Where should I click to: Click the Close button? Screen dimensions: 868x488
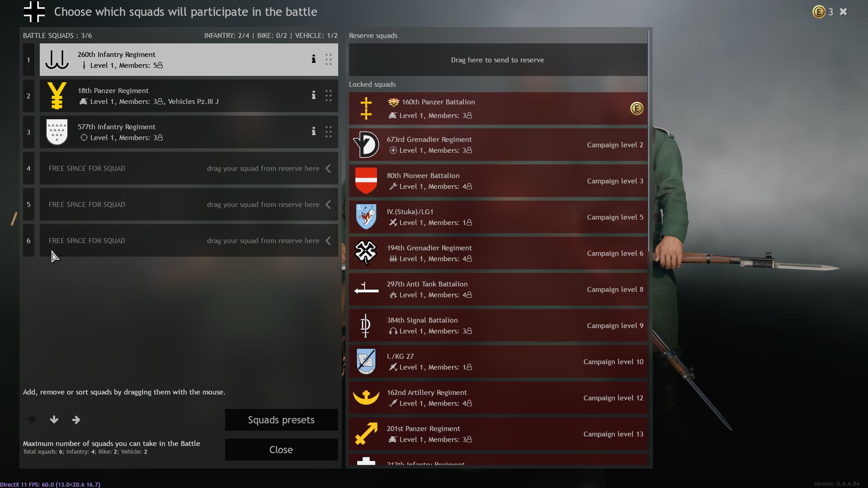pos(281,450)
